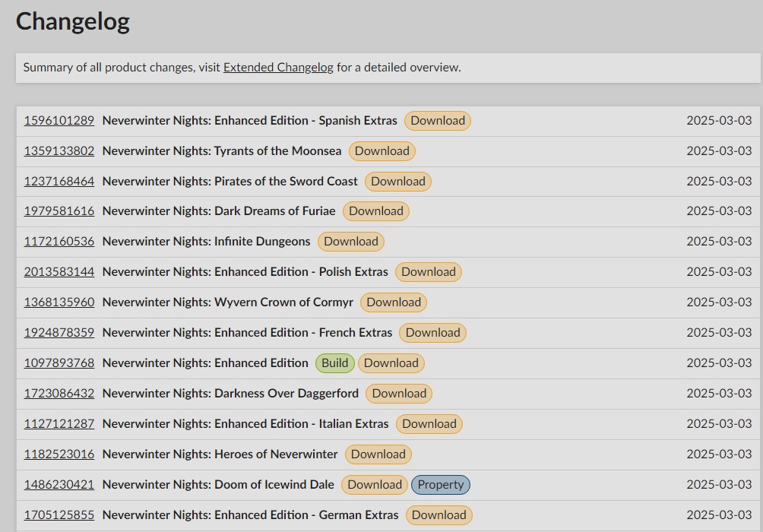Click title 'Neverwinter Nights: Tyrants of the Moonsea'
Image resolution: width=763 pixels, height=532 pixels.
click(222, 151)
